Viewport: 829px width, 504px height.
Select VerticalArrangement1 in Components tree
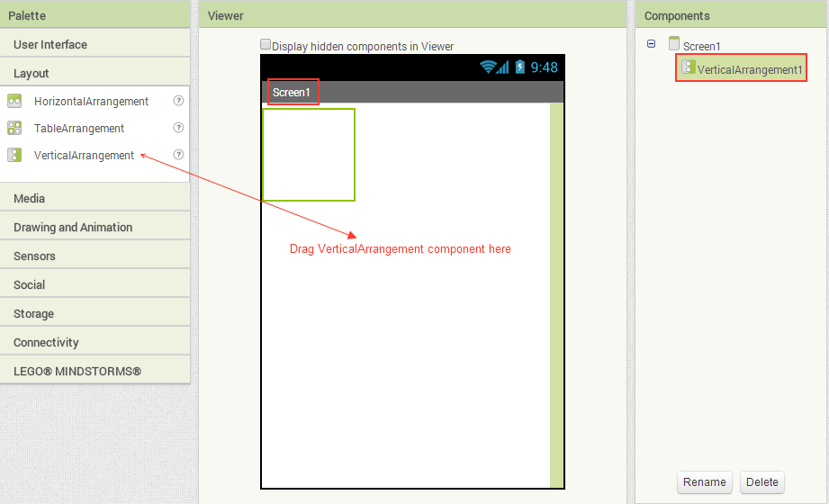pos(749,69)
